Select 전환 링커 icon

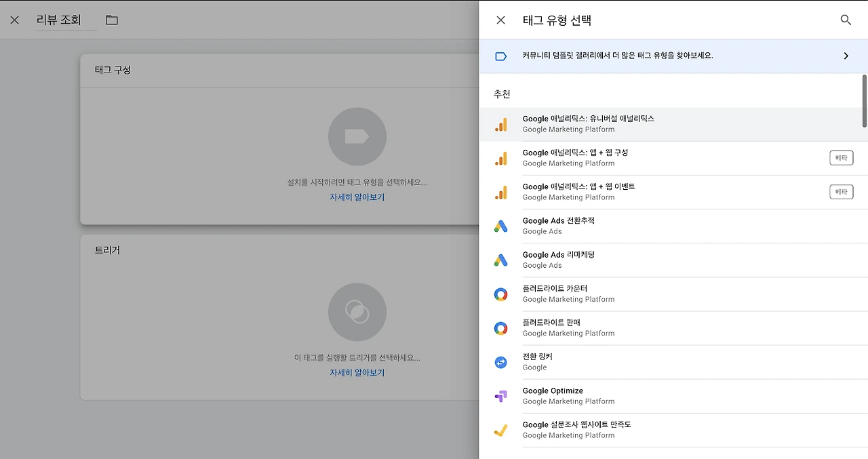point(500,362)
